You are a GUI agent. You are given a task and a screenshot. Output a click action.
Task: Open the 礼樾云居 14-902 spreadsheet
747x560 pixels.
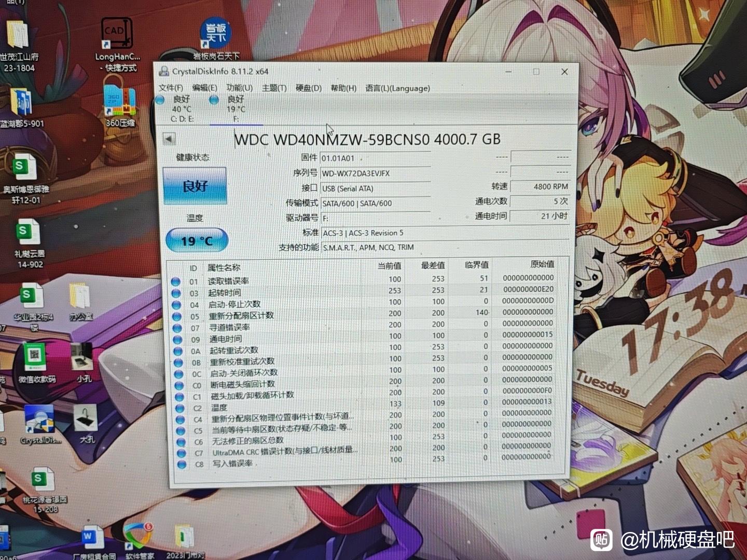click(x=29, y=244)
